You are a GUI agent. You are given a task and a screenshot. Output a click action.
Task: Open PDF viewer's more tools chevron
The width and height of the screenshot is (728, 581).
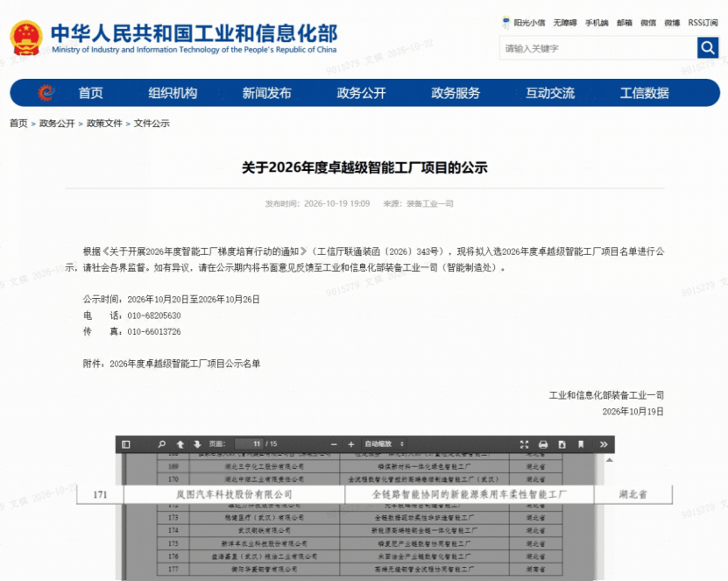pyautogui.click(x=604, y=444)
